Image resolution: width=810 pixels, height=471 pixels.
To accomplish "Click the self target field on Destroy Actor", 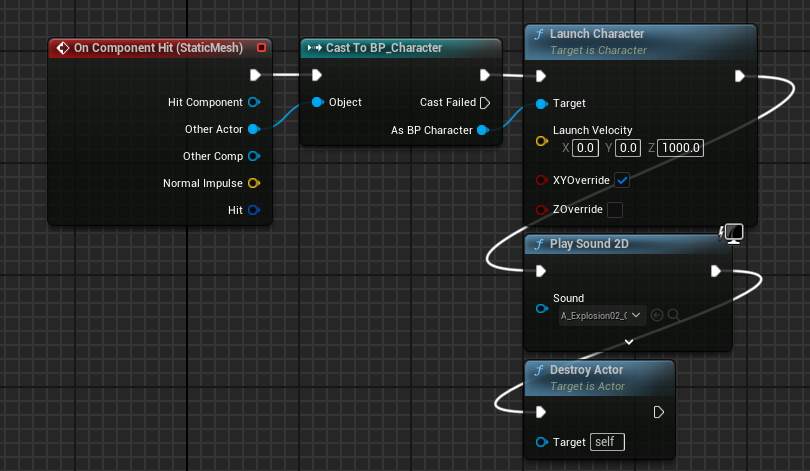I will (607, 442).
